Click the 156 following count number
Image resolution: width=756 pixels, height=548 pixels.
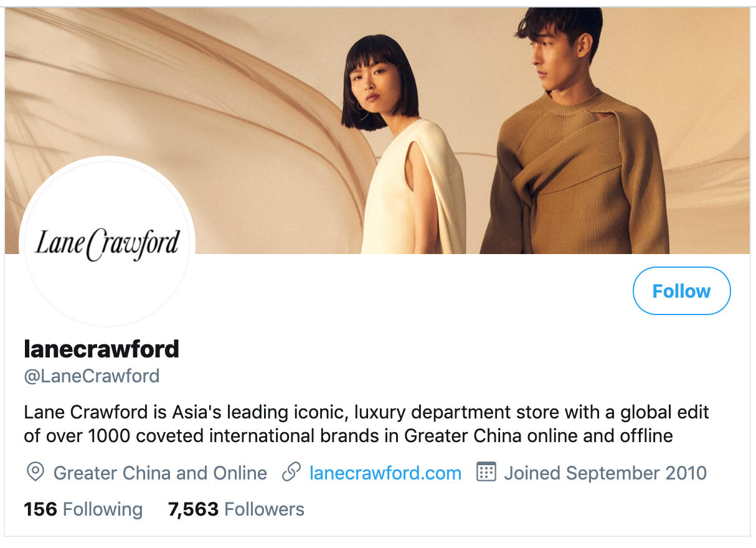click(40, 509)
